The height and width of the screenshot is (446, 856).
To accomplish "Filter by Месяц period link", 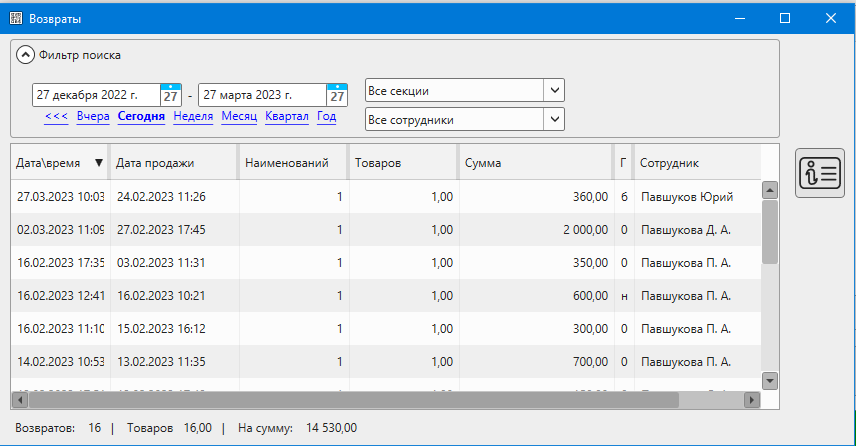I will 239,116.
